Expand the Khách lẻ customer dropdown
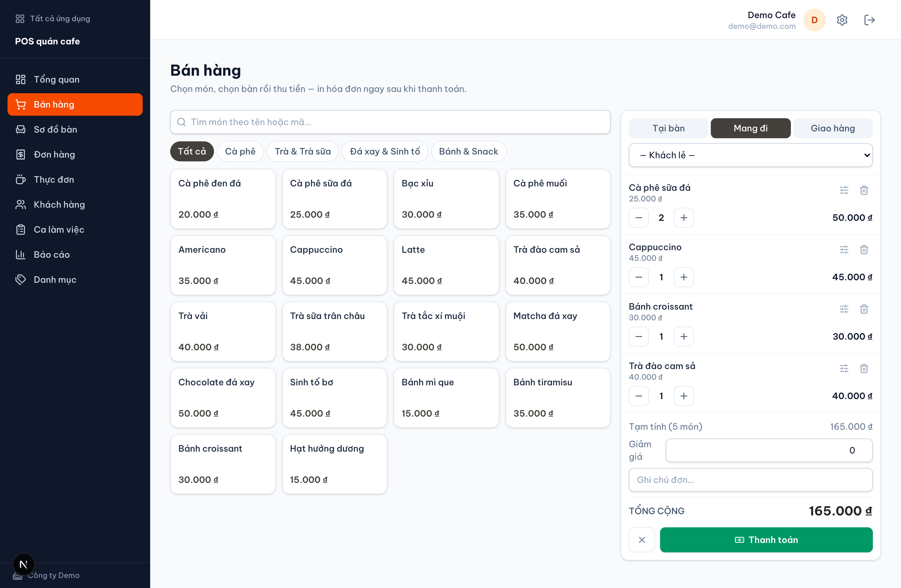The image size is (901, 588). [x=751, y=155]
